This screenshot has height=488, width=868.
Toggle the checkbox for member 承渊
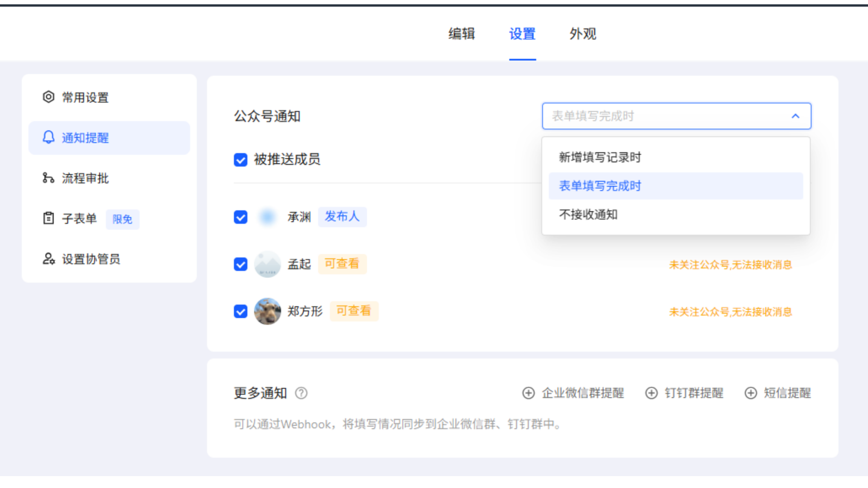(240, 217)
